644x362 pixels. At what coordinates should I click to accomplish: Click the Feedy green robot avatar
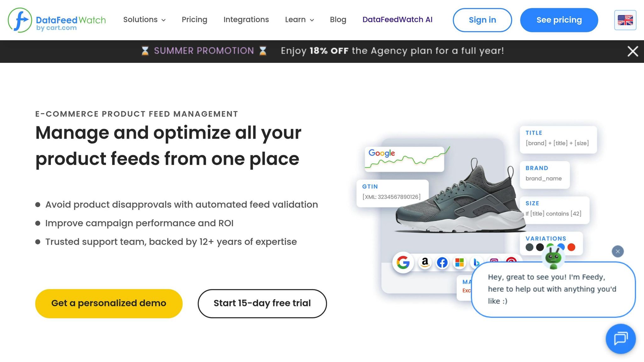pyautogui.click(x=553, y=258)
